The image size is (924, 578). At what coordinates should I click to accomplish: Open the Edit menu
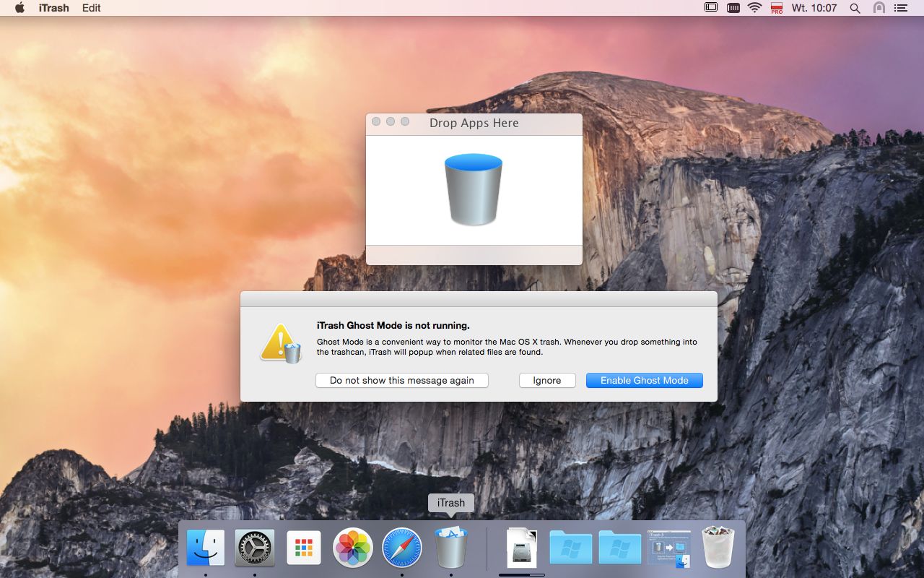[x=92, y=8]
